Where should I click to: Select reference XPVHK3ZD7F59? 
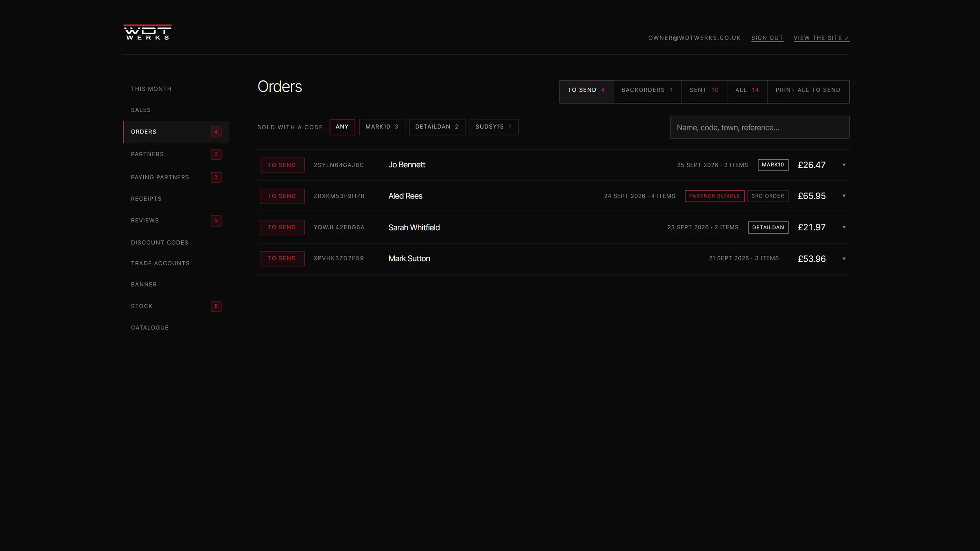tap(339, 258)
